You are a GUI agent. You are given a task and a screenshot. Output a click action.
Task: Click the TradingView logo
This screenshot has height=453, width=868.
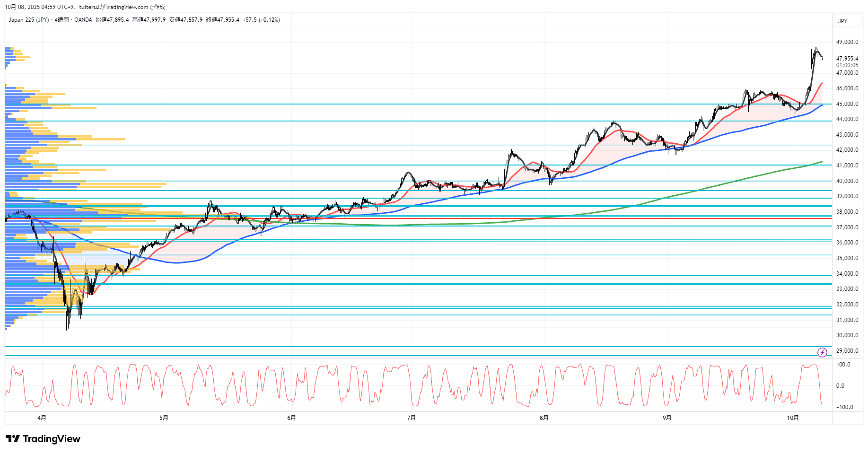tap(43, 439)
